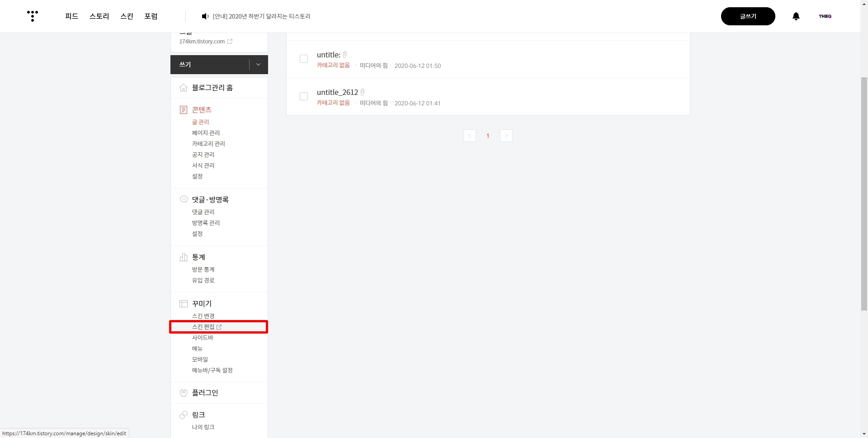Click the 쓰기 sidebar button

[210, 65]
